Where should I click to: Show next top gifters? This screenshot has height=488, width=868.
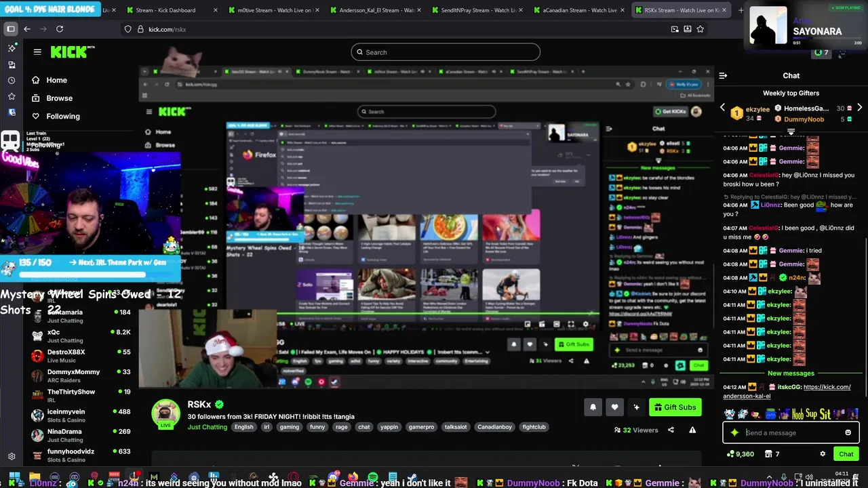[860, 108]
